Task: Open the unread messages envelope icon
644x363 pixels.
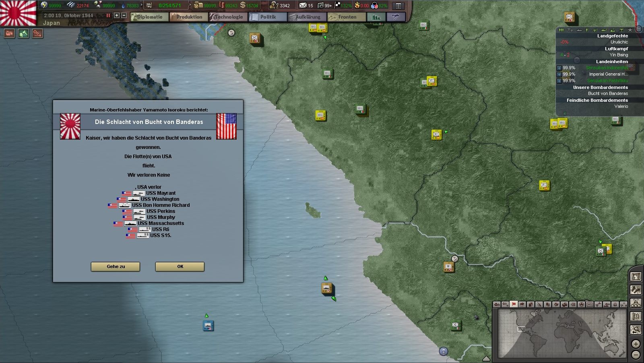Action: point(303,5)
